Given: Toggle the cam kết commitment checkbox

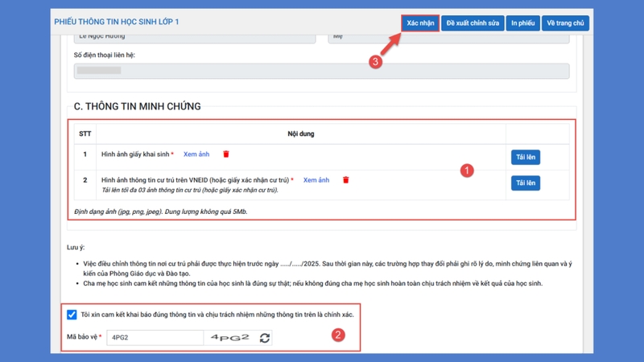Looking at the screenshot, I should pos(72,315).
